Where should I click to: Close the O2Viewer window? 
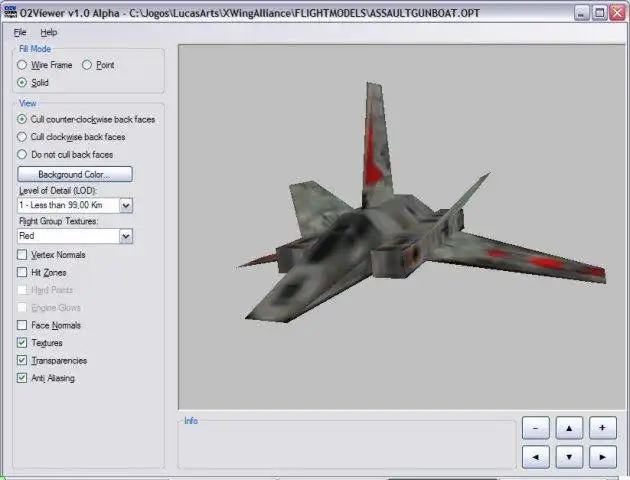tap(617, 13)
